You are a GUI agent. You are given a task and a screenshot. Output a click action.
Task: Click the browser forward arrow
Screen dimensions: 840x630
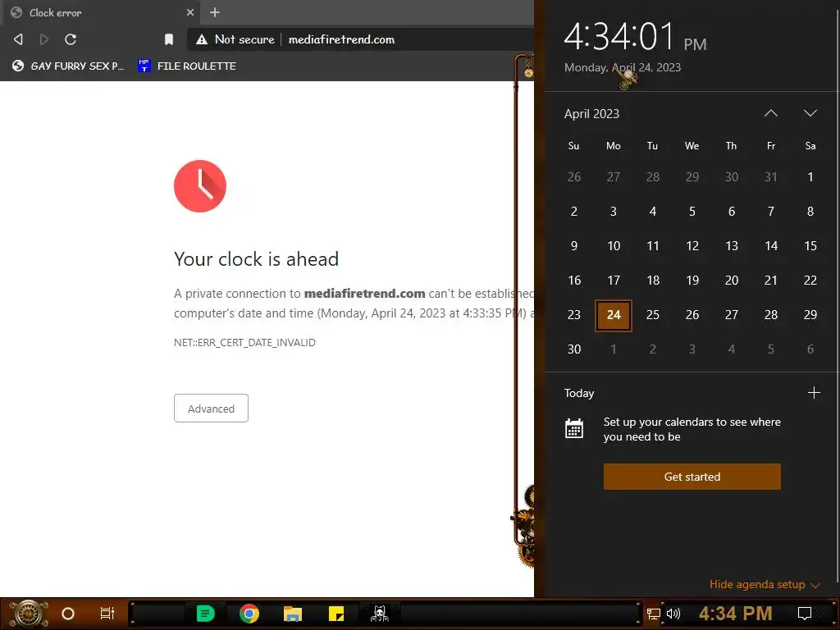tap(44, 39)
